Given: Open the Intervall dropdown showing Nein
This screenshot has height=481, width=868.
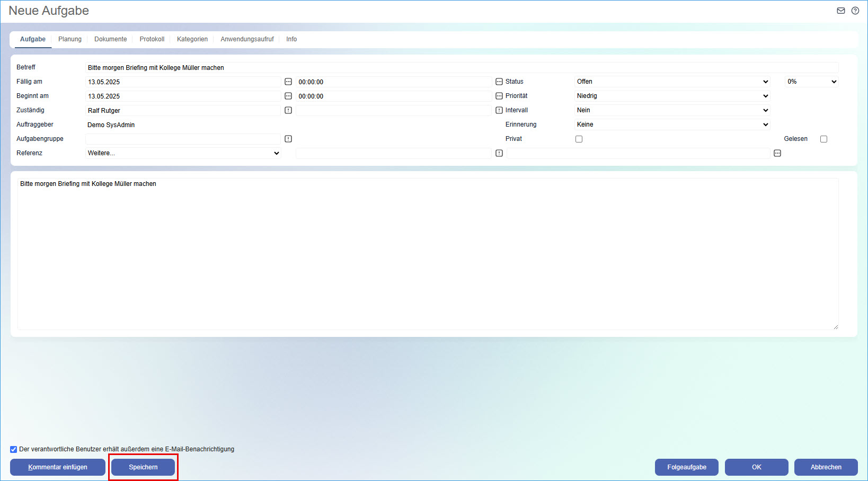Looking at the screenshot, I should click(x=672, y=110).
